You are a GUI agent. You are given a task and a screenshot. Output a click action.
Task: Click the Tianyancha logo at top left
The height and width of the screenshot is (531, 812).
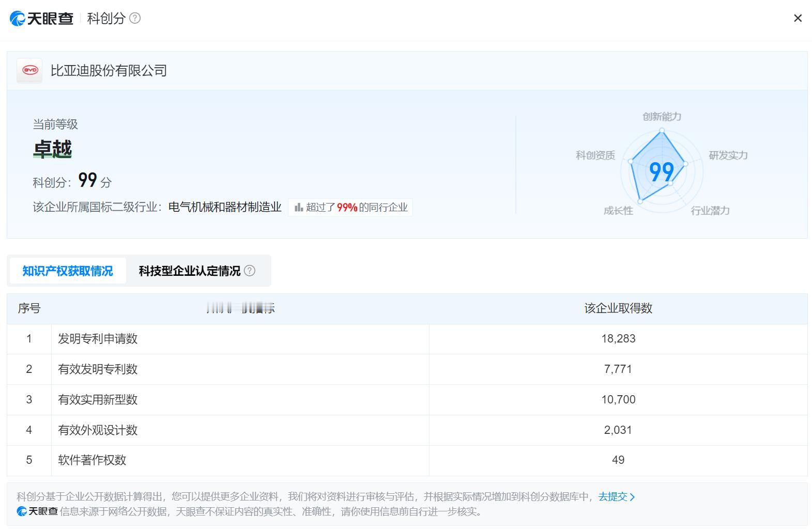41,19
